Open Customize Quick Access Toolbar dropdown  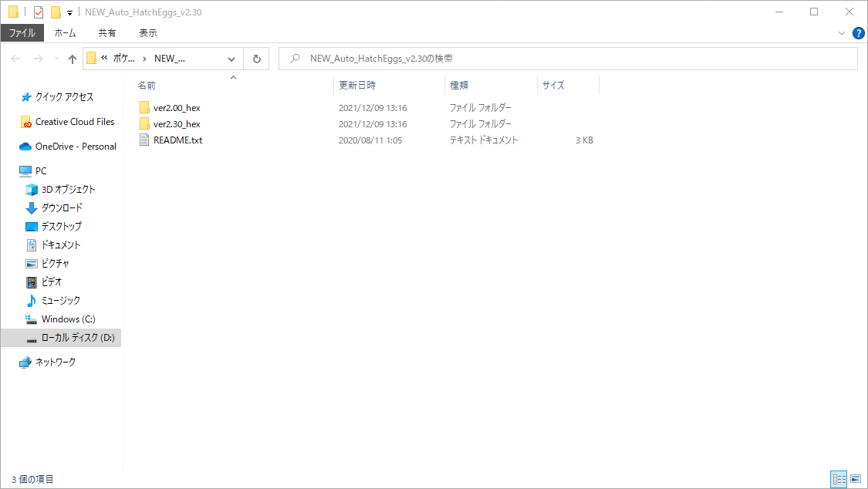(x=69, y=12)
